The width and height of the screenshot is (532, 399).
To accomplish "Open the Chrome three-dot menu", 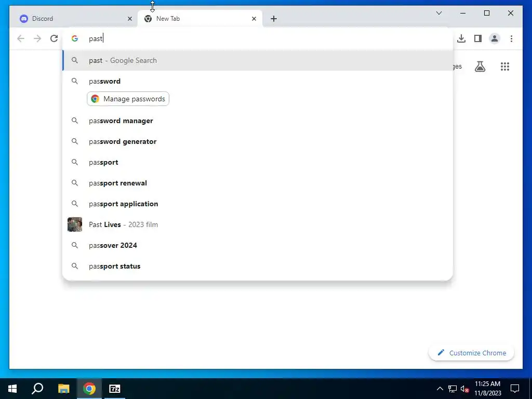I will coord(511,38).
